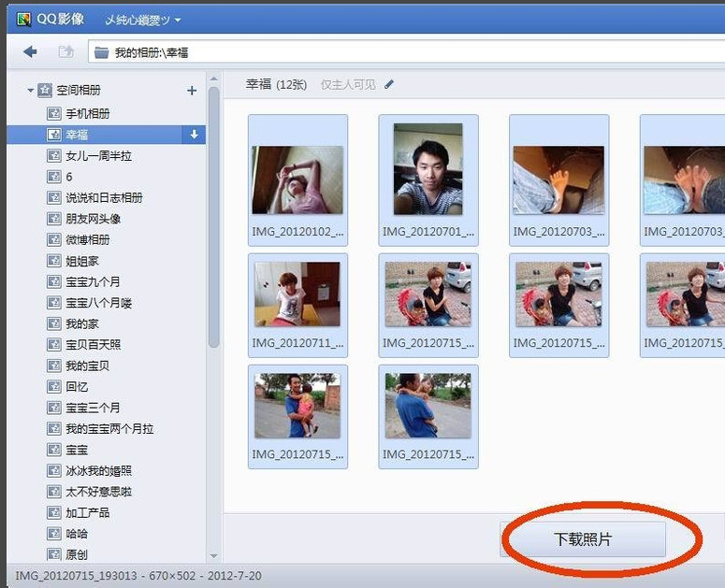Image resolution: width=725 pixels, height=588 pixels.
Task: Click the QQ影像 app logo icon
Action: pyautogui.click(x=24, y=20)
